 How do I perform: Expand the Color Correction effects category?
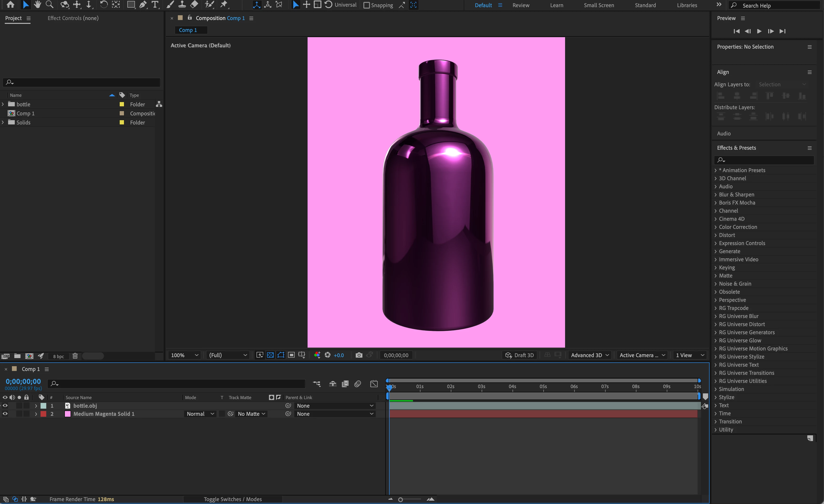[x=716, y=227]
